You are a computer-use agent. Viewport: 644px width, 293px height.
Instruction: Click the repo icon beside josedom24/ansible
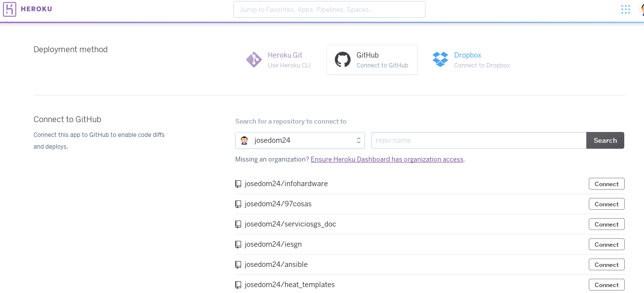(238, 264)
